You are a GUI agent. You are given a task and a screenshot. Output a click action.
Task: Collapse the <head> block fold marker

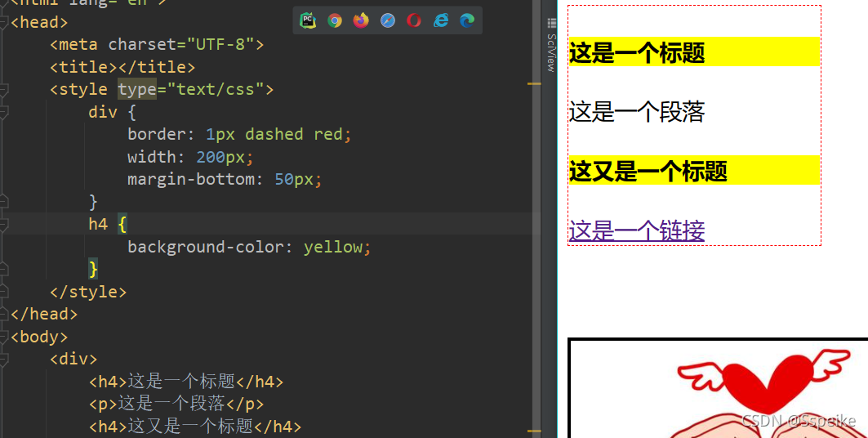tap(3, 22)
